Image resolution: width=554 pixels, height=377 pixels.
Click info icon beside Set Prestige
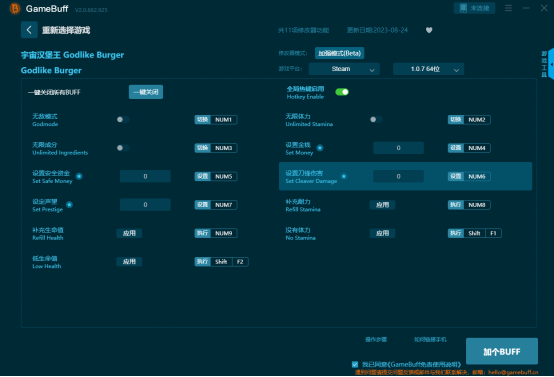pyautogui.click(x=70, y=205)
